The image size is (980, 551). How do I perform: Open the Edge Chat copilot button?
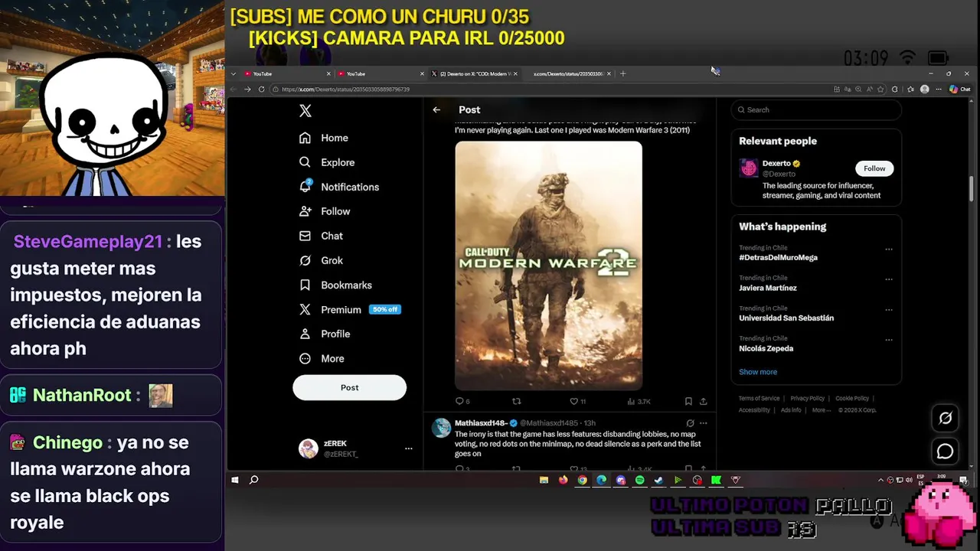960,90
